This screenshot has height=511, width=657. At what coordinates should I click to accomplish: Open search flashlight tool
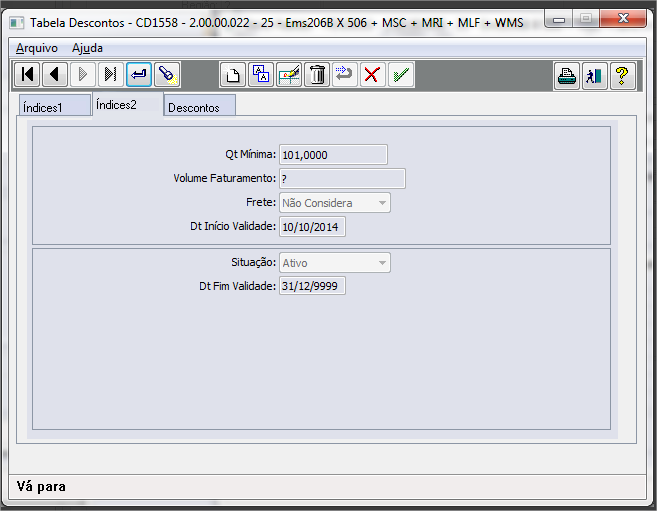point(167,75)
